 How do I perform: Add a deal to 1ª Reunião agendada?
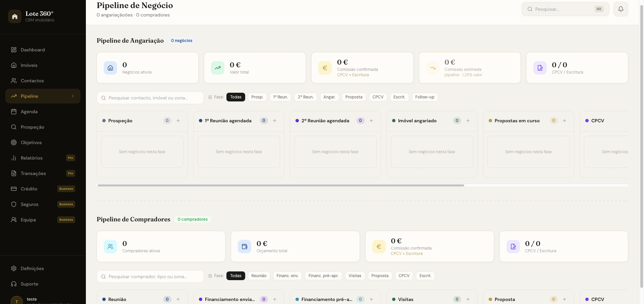275,121
